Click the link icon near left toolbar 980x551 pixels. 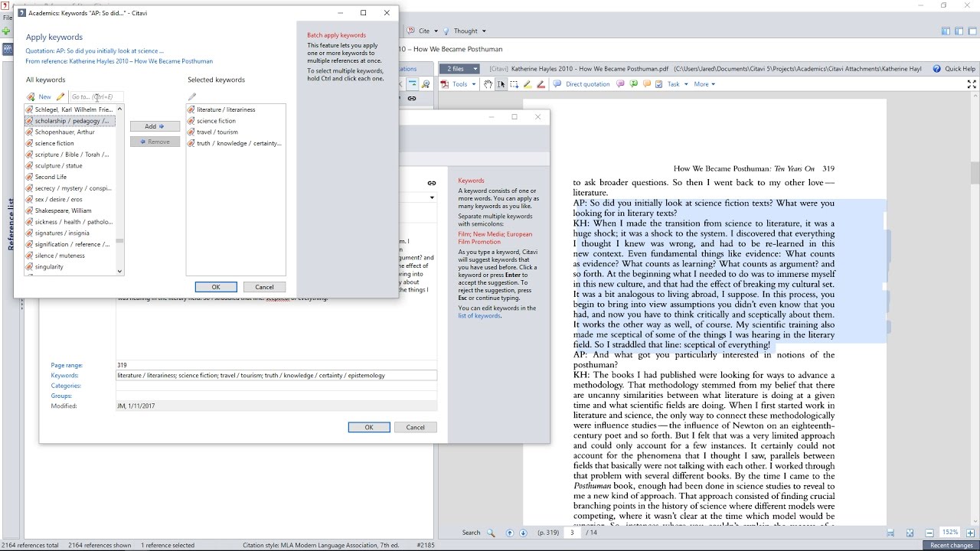pos(412,98)
